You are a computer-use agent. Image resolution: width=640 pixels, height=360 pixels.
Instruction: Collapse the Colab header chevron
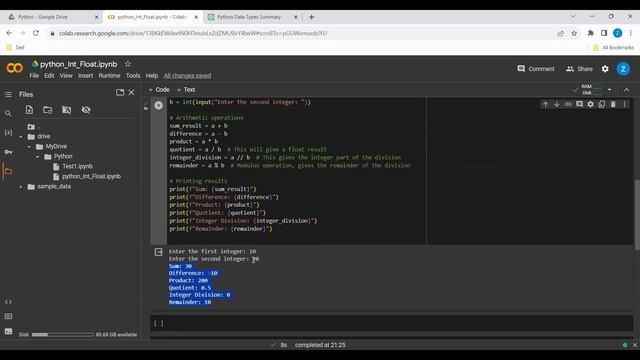[627, 90]
